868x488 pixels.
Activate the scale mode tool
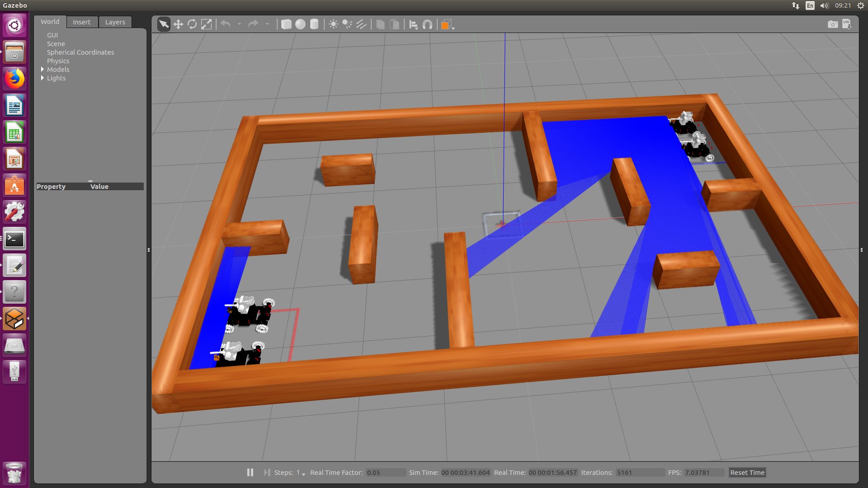pos(206,24)
